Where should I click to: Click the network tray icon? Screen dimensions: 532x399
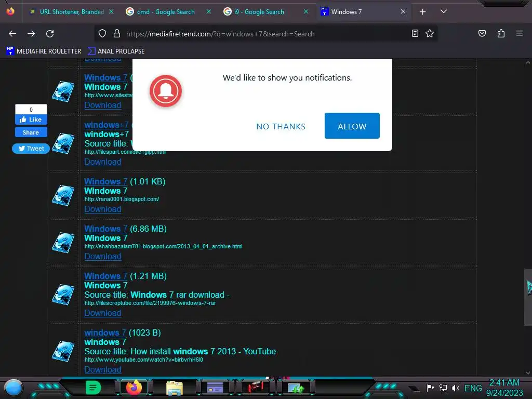[x=443, y=388]
